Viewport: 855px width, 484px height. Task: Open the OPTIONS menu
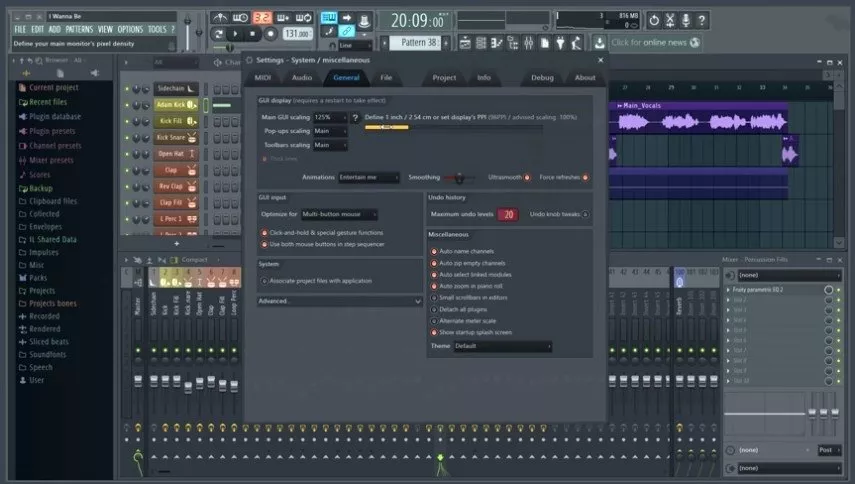tap(130, 29)
